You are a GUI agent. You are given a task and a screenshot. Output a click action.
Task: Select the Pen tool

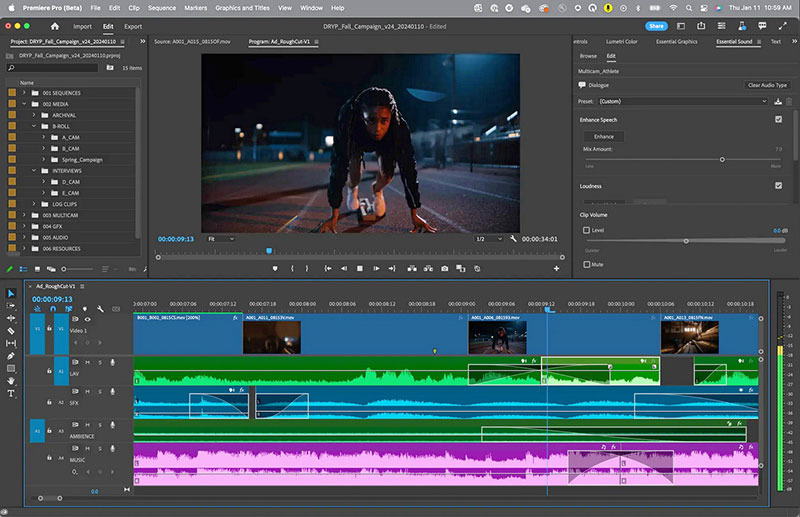pos(11,356)
